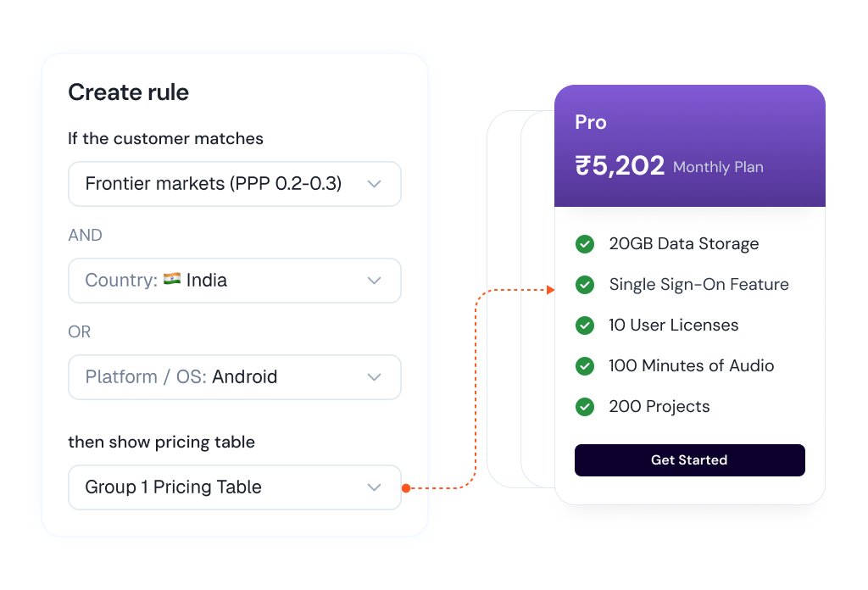Viewport: 868px width, 590px height.
Task: Expand the Platform / OS Android chevron
Action: click(374, 377)
